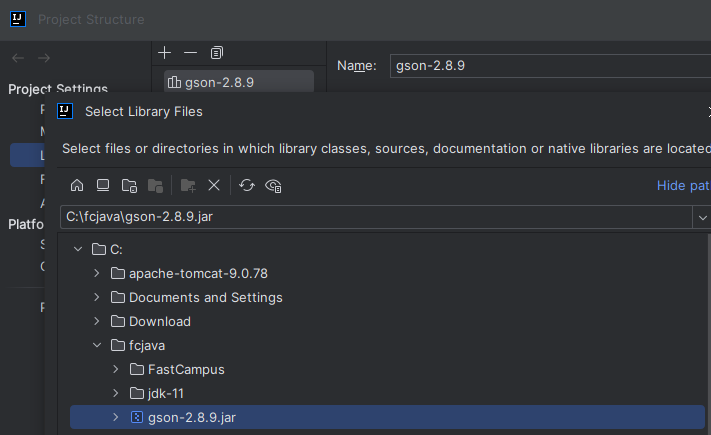Click the plus icon to add library
This screenshot has height=435, width=711.
pos(165,53)
